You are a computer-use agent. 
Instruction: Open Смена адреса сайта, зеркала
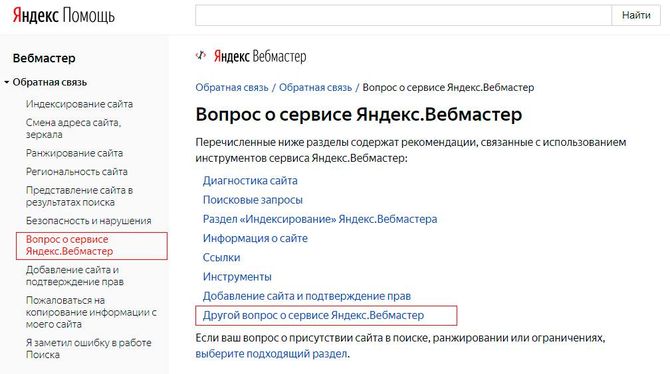pos(73,128)
